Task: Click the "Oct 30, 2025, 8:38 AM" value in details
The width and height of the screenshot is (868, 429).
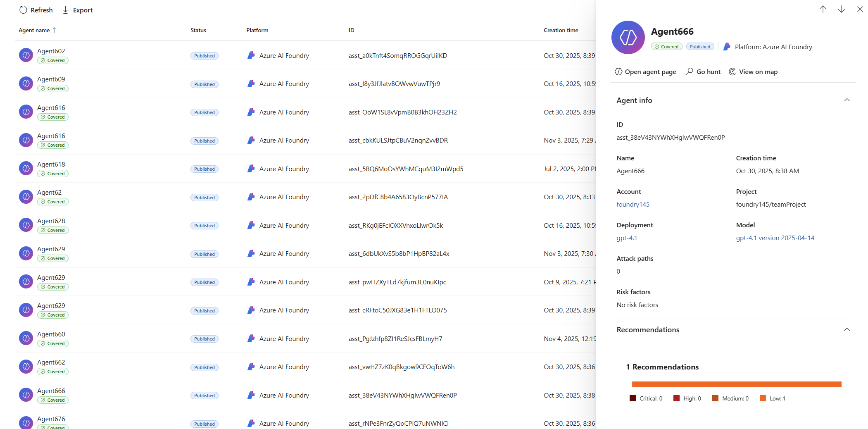Action: (x=768, y=171)
